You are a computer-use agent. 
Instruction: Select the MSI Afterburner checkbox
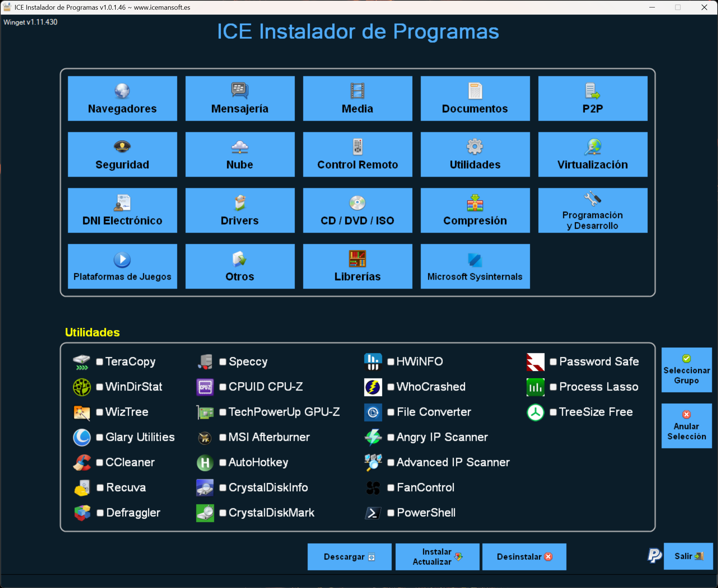[x=223, y=437]
